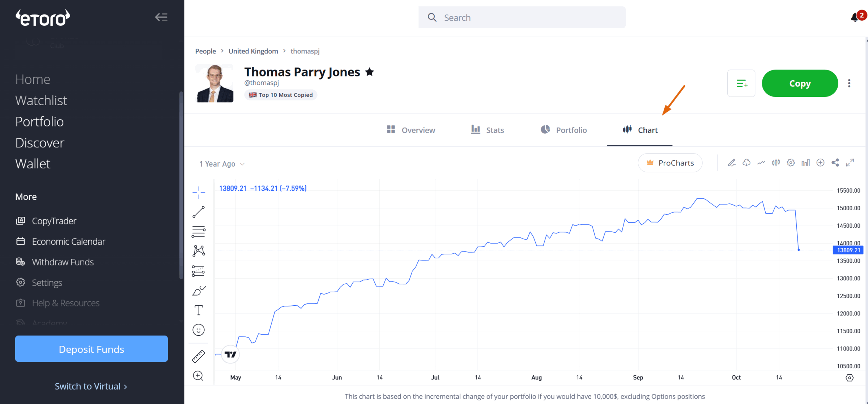Click the share chart icon

pyautogui.click(x=835, y=163)
